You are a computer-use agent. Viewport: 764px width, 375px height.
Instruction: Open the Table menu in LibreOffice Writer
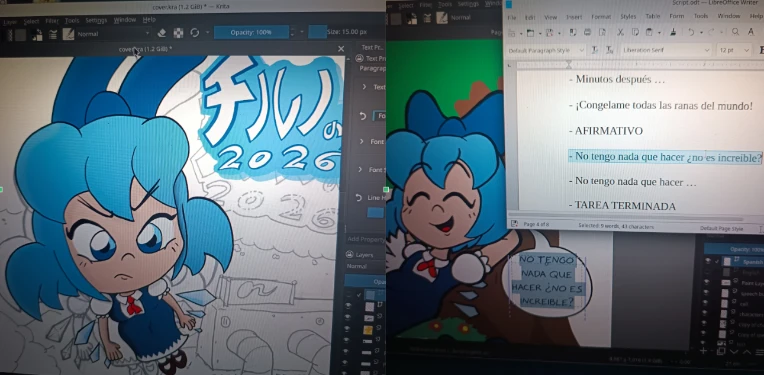tap(653, 16)
